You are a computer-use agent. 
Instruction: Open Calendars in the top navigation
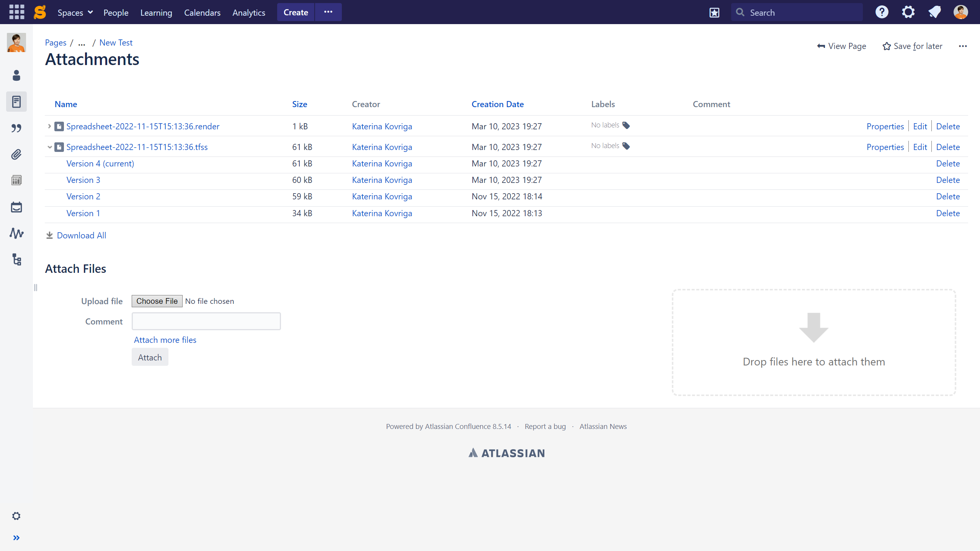tap(202, 13)
